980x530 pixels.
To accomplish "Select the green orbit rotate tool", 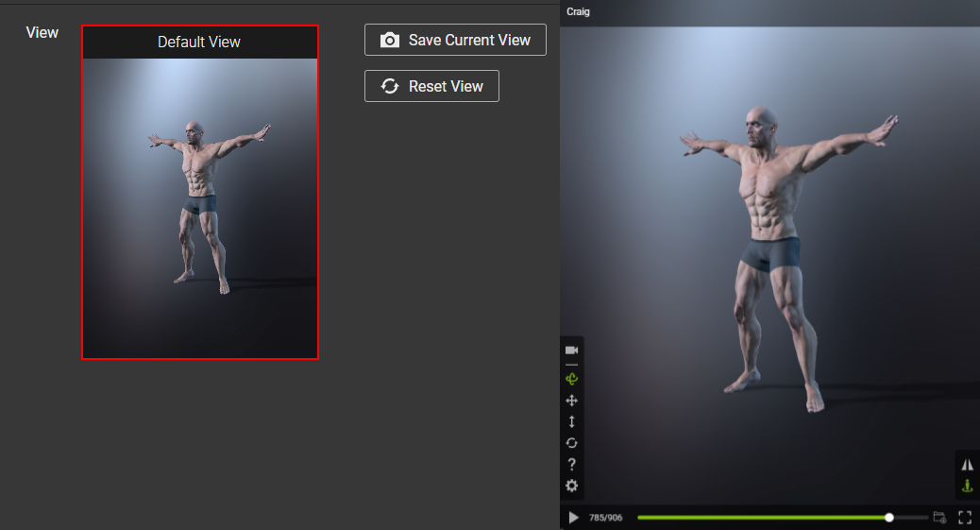I will coord(571,379).
